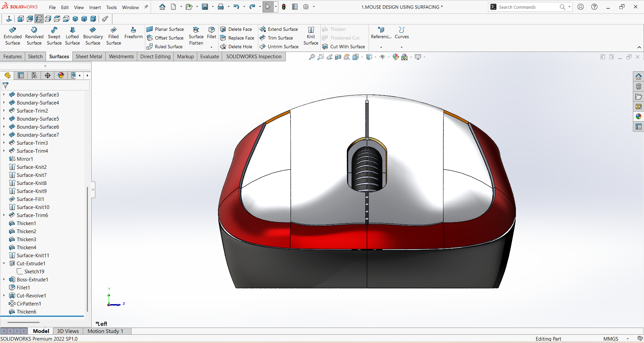Screen dimensions: 644x343
Task: Open the Appearances color ball in the task pane
Action: pos(638,117)
